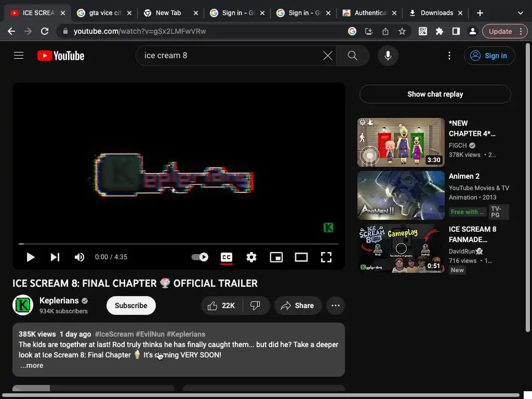Open video player settings gear
Viewport: 532px width, 399px height.
251,257
